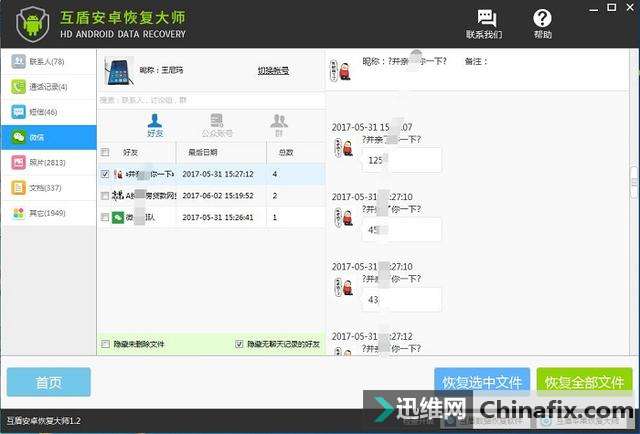Click the 首页 home button
Image resolution: width=640 pixels, height=434 pixels.
coord(48,382)
